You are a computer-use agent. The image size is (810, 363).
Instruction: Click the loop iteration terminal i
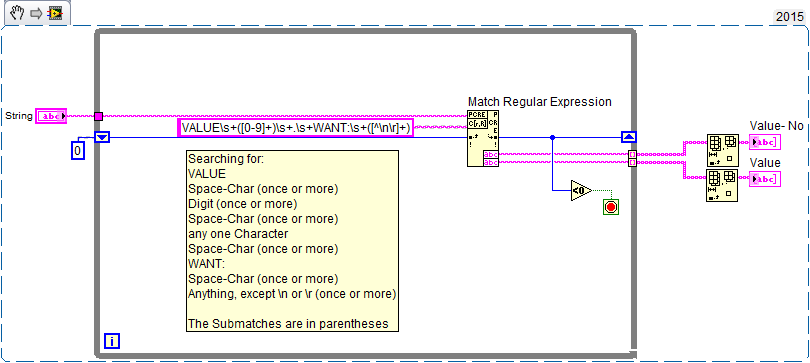coord(112,341)
